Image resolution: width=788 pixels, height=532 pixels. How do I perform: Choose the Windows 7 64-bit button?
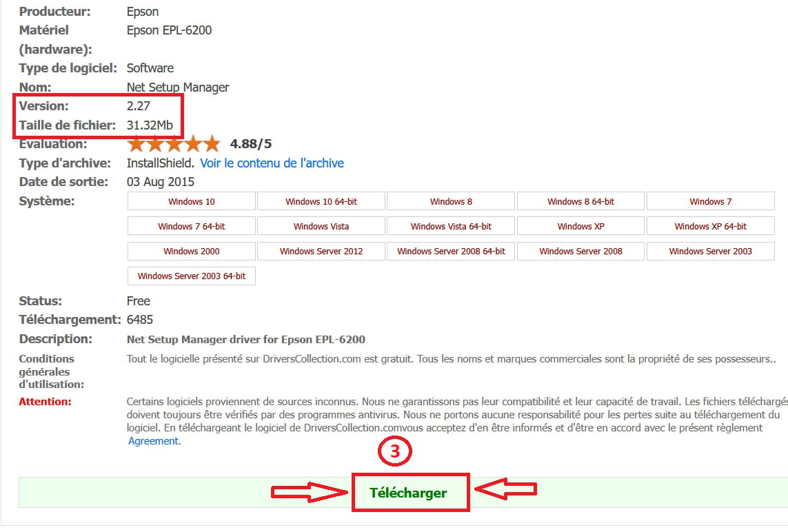(x=192, y=226)
